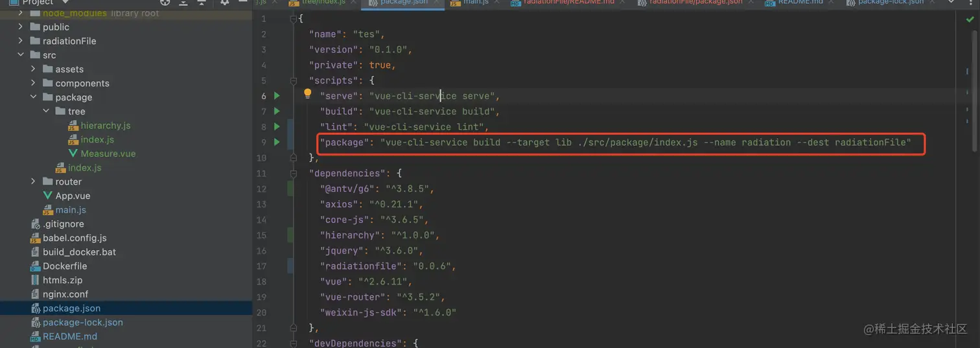This screenshot has width=980, height=348.
Task: Click the hierarchy.js file icon
Action: coord(73,126)
